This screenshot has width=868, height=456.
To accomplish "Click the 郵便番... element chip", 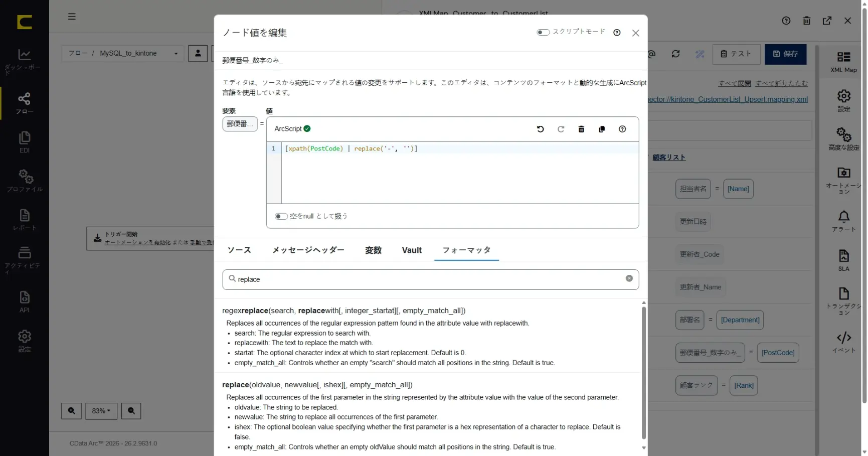I will tap(240, 124).
